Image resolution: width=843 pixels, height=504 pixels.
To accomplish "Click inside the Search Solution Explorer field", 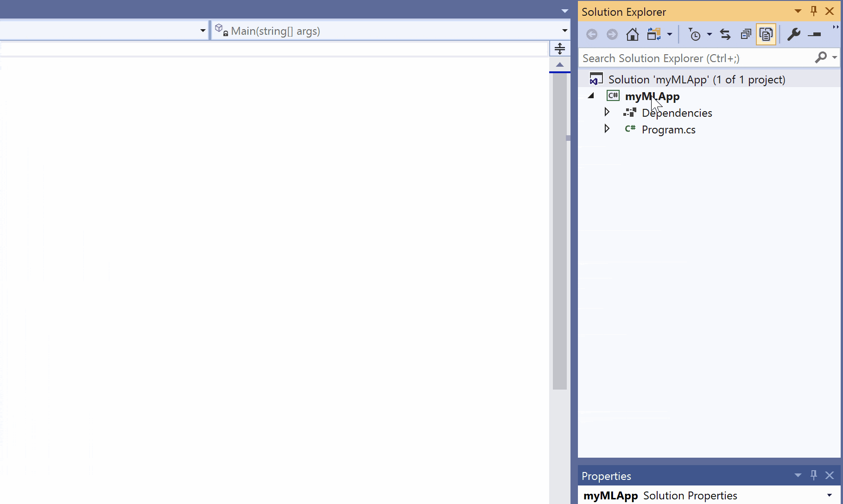I will pyautogui.click(x=672, y=57).
